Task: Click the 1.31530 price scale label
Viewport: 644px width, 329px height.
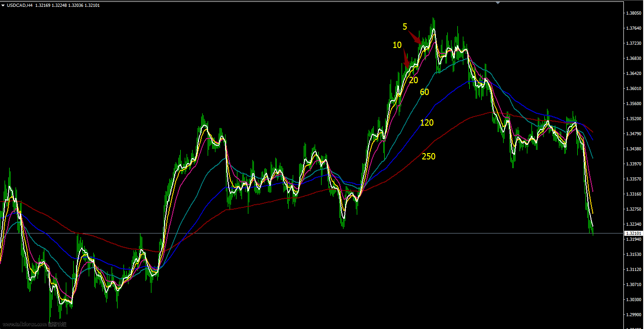Action: point(634,255)
